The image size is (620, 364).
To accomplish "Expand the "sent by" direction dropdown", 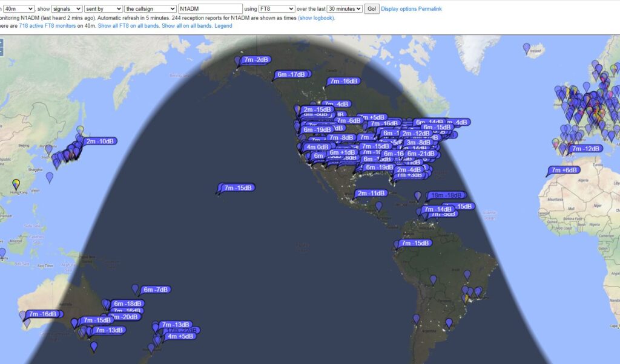I will [x=103, y=9].
